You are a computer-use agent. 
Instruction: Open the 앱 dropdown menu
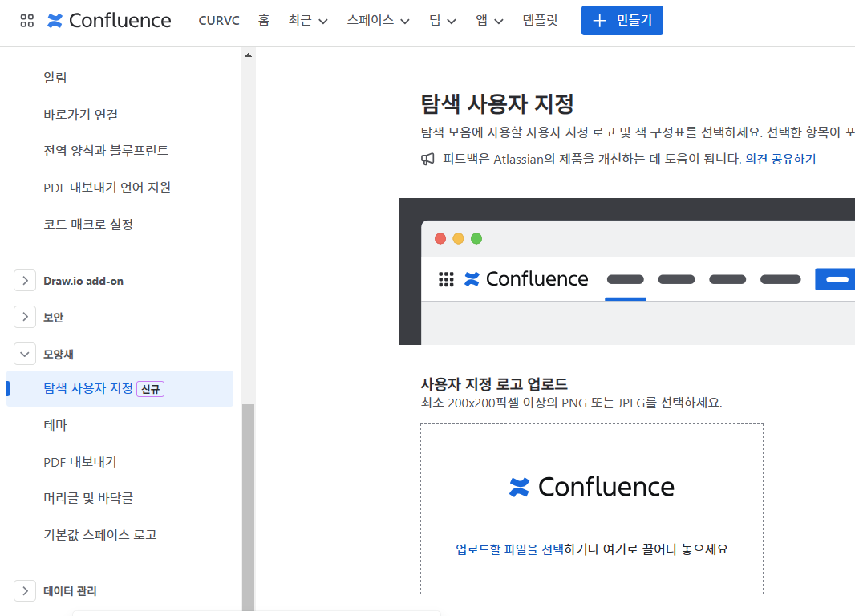click(x=489, y=21)
